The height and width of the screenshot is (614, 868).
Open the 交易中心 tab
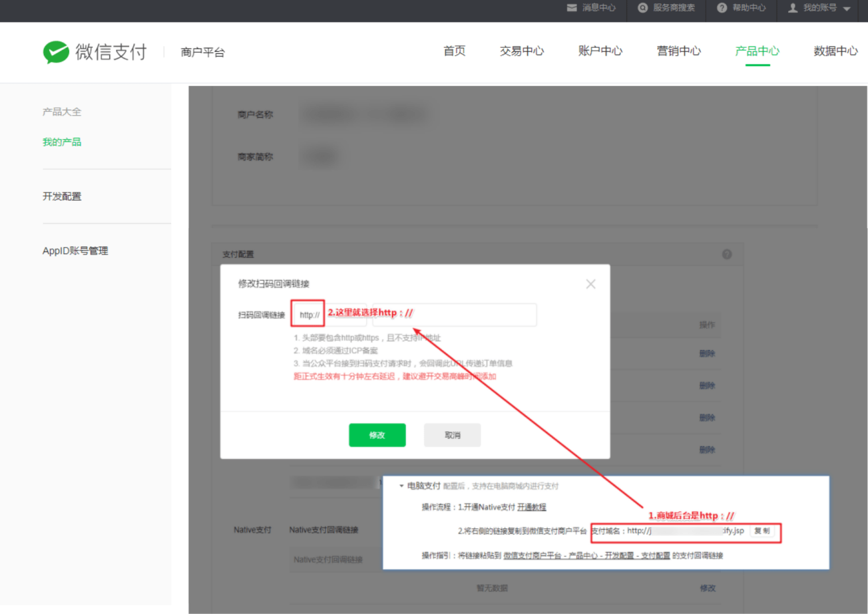coord(522,51)
